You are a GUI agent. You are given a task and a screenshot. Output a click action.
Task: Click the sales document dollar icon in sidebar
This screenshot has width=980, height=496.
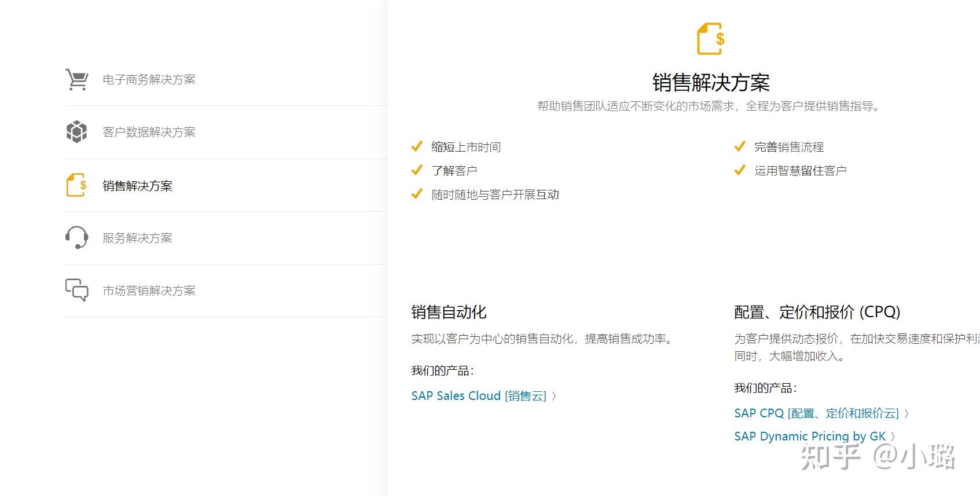pos(77,185)
